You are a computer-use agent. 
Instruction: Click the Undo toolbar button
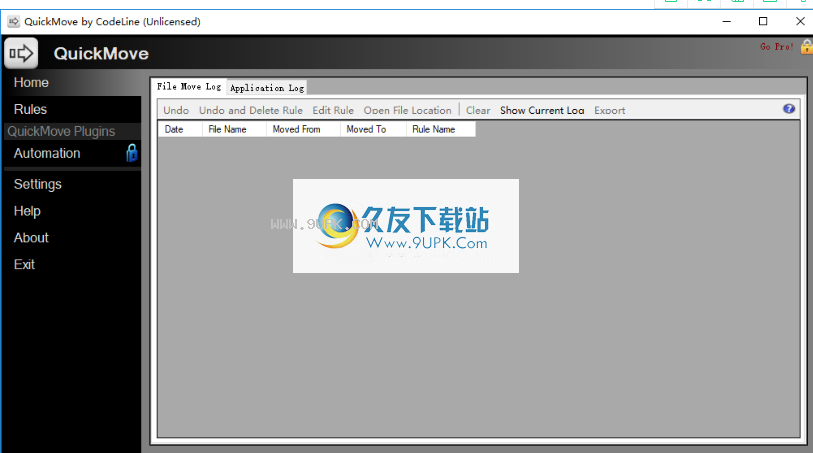176,110
